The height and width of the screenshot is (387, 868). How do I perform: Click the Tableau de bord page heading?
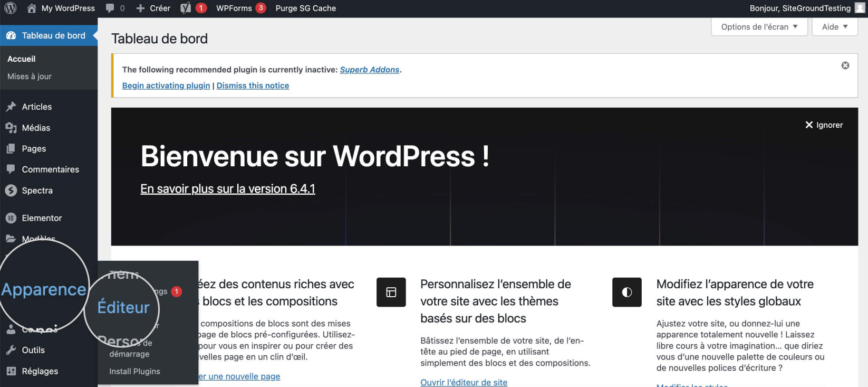(160, 39)
